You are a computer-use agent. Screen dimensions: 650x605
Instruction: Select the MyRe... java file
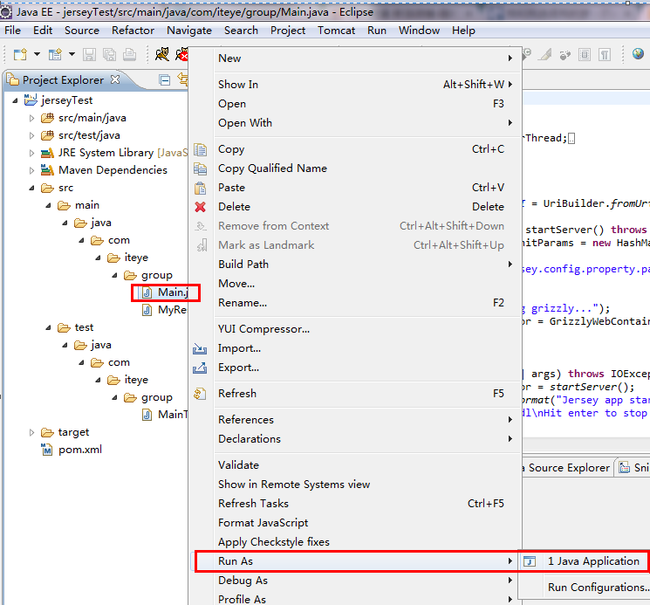coord(165,310)
